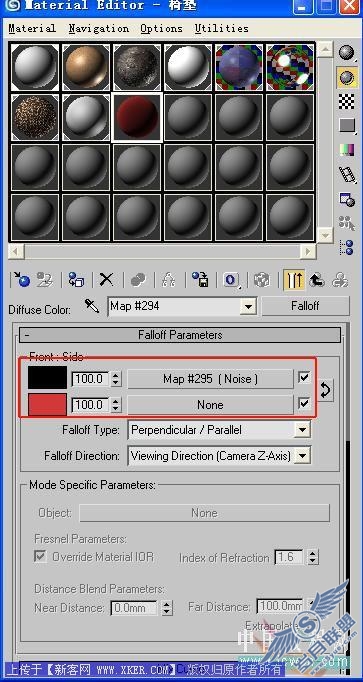Screen dimensions: 363x682
Task: Click Swap Colors/Maps arrow icon
Action: coord(326,390)
